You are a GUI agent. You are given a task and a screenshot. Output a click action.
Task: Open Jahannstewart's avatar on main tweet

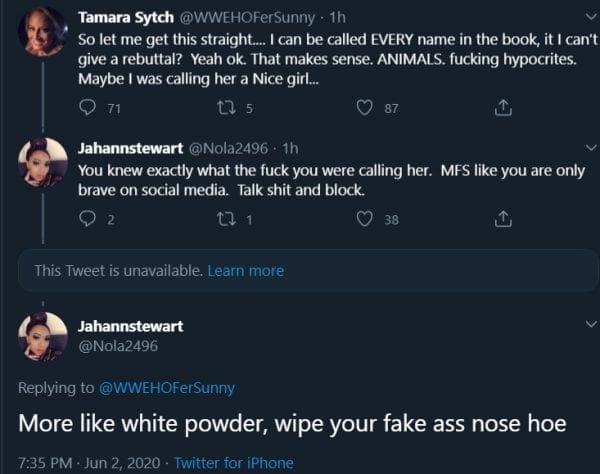point(43,337)
